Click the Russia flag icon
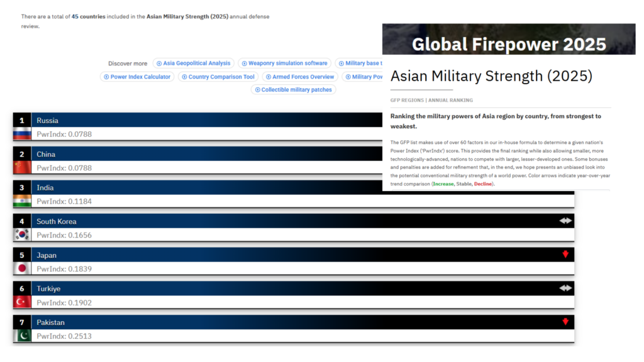This screenshot has height=362, width=644. point(22,133)
